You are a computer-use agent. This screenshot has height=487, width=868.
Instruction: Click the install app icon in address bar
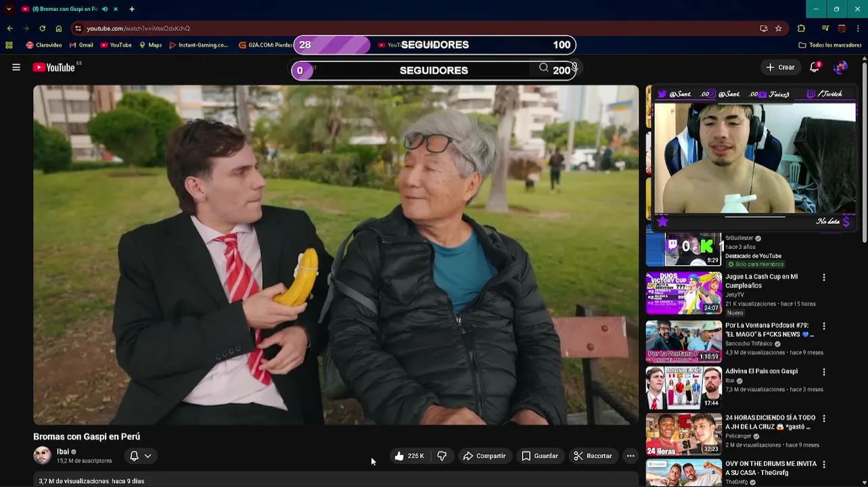[764, 28]
